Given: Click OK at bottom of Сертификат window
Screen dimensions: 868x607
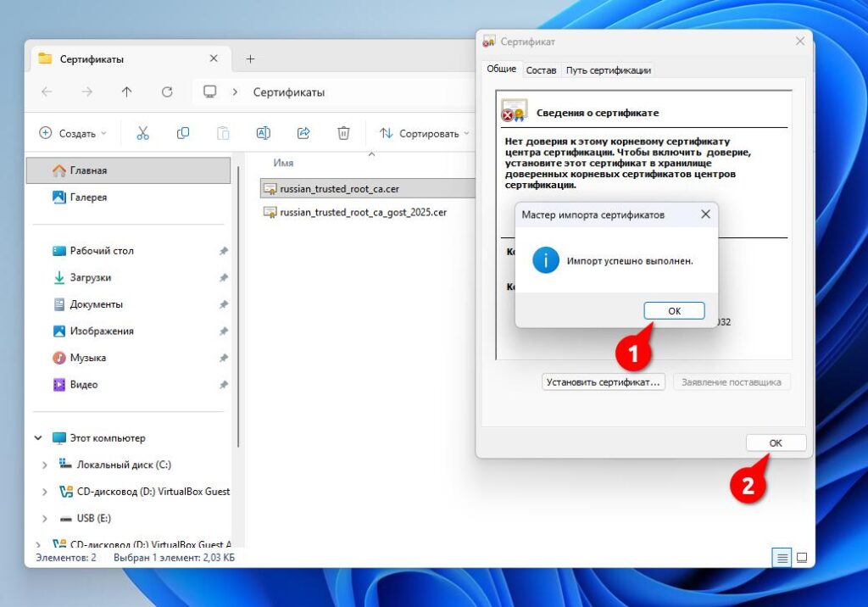Looking at the screenshot, I should pos(776,443).
